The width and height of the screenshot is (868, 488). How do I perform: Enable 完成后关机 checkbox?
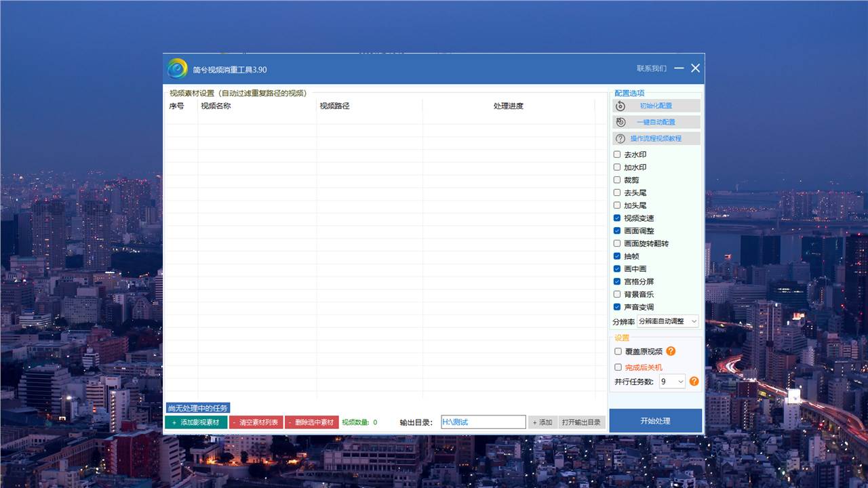click(x=618, y=367)
